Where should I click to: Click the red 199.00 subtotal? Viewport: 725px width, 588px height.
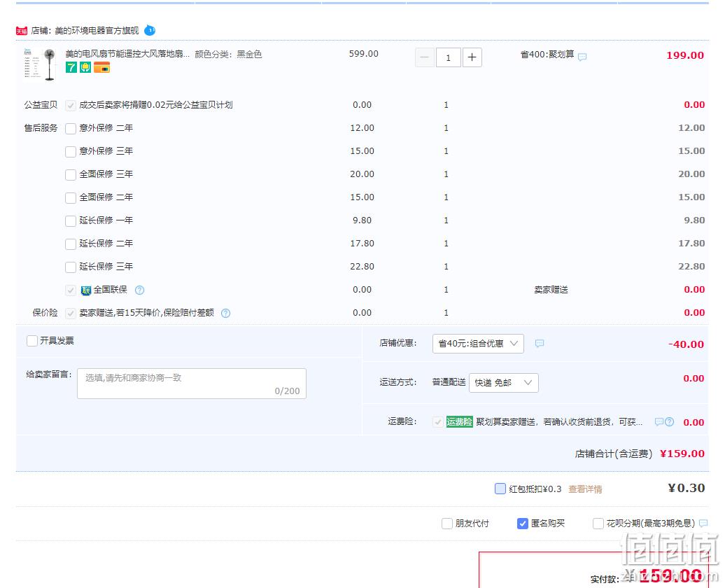(685, 55)
